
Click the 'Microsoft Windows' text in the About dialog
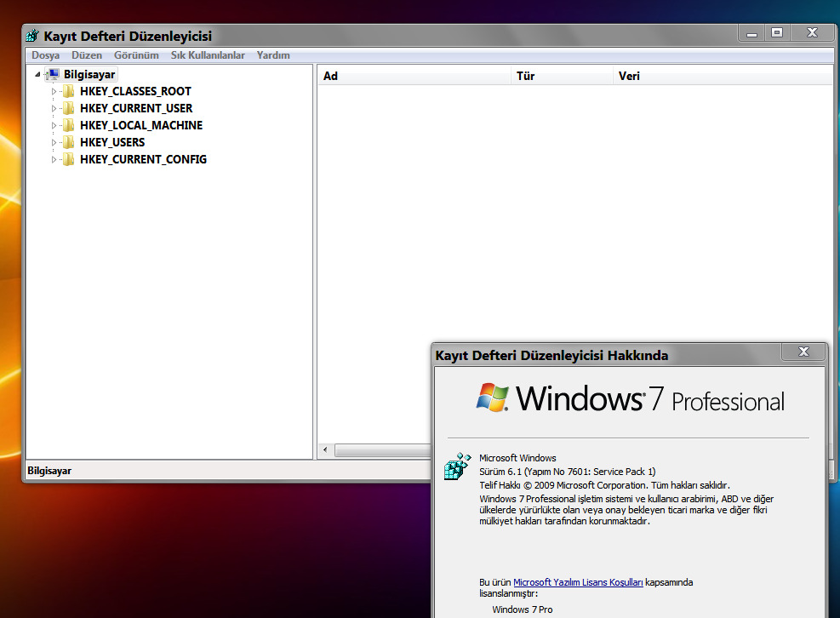tap(517, 458)
